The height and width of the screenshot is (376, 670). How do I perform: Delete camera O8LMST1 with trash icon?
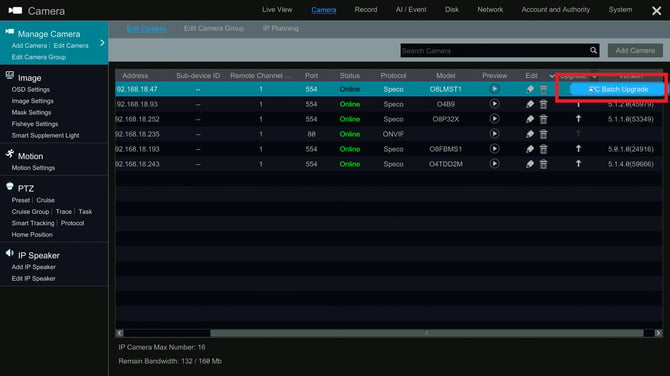(x=544, y=89)
